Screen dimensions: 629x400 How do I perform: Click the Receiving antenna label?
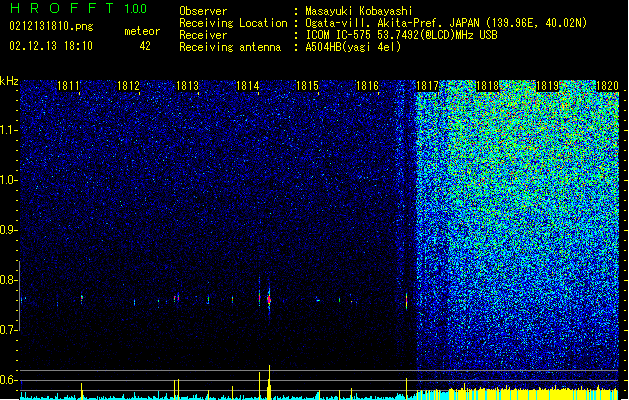pos(230,47)
